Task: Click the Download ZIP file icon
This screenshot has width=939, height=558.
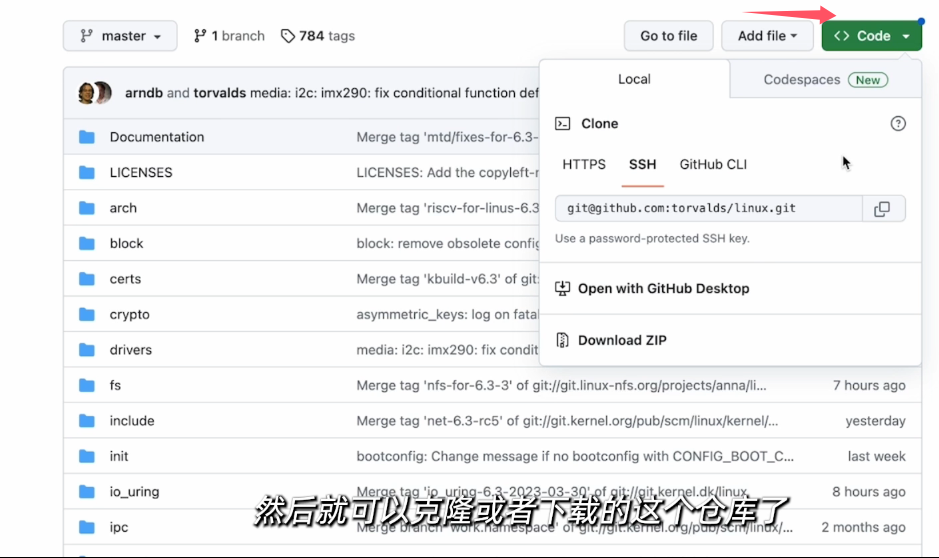Action: pyautogui.click(x=563, y=340)
